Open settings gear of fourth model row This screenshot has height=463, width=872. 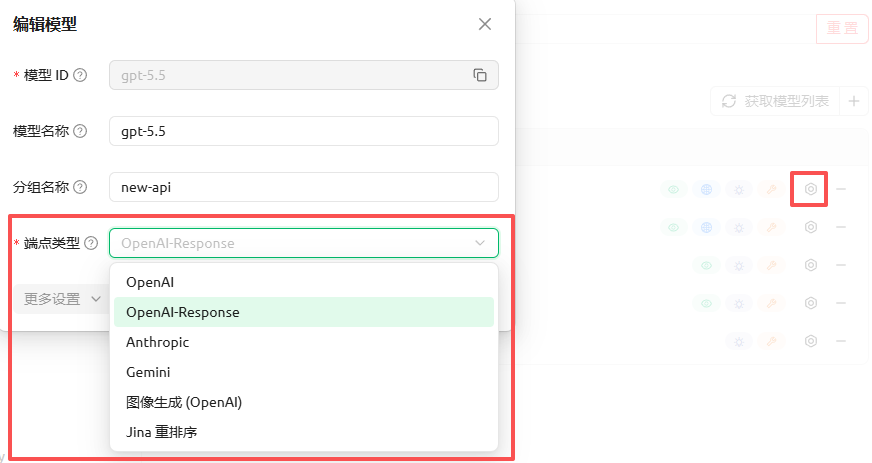point(811,303)
